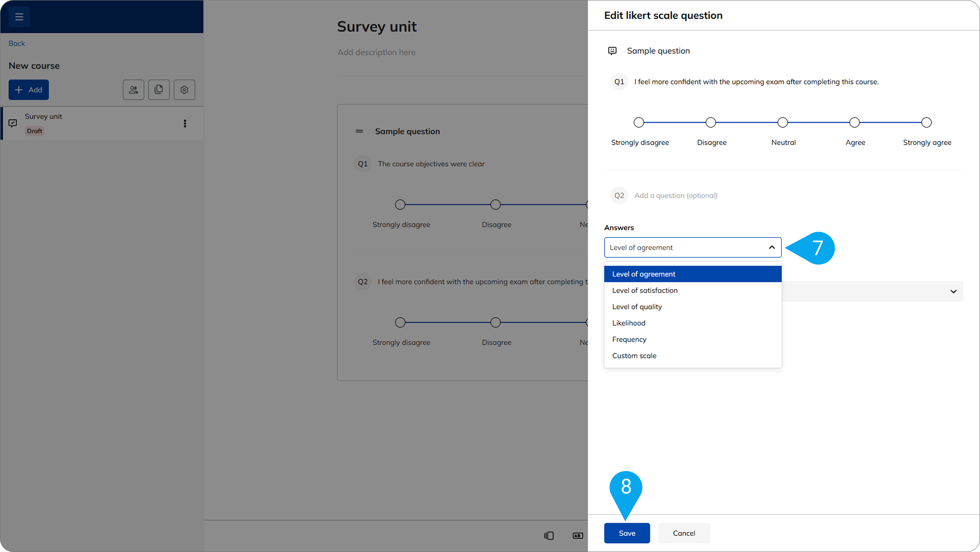Click the Save button
Screen dimensions: 980x552
[627, 533]
